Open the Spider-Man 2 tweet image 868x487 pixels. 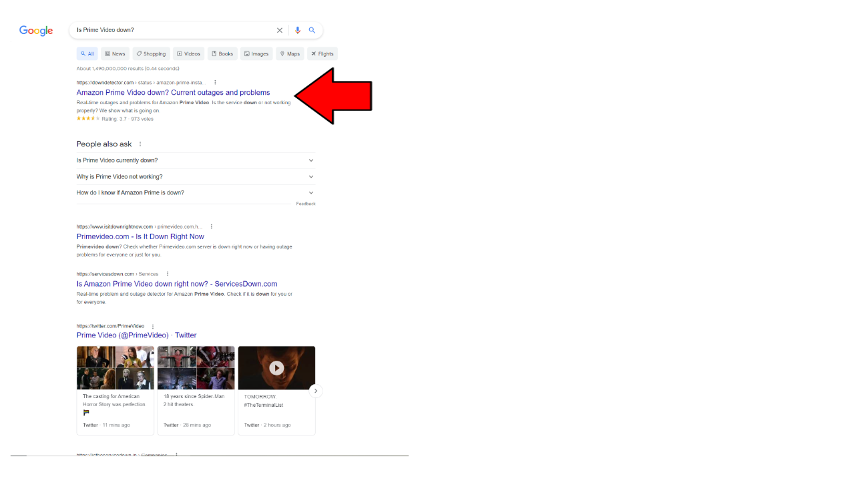pyautogui.click(x=196, y=367)
